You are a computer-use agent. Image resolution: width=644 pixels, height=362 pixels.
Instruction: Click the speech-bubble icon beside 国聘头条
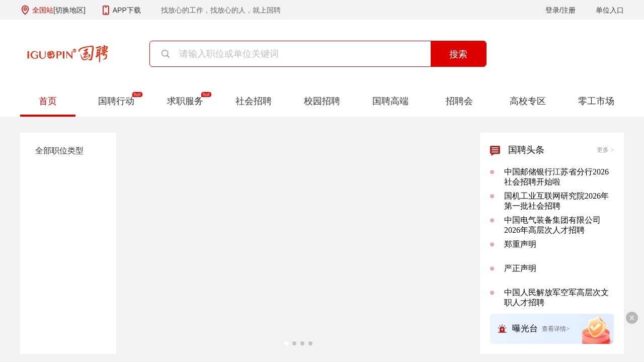pos(495,150)
